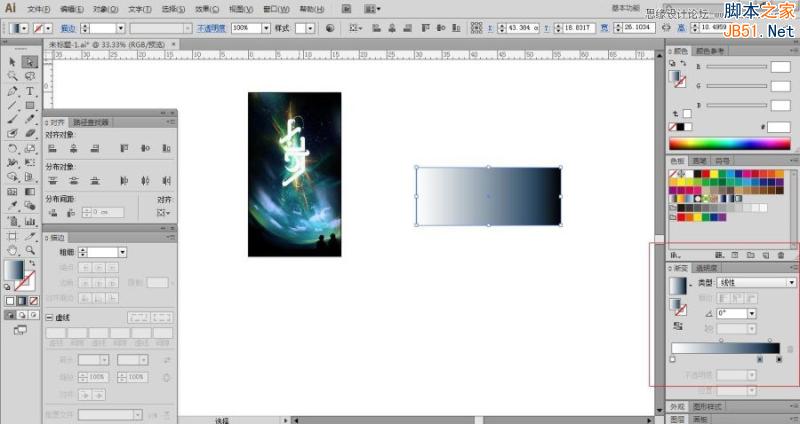Open stroke weight dropdown in control bar
Viewport: 800px width, 424px height.
pyautogui.click(x=121, y=28)
